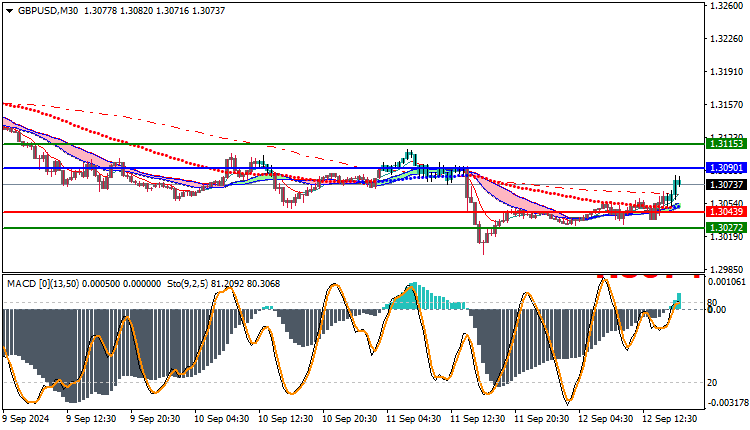The height and width of the screenshot is (430, 750).
Task: Click the red 1.30439 price level label
Action: [726, 212]
